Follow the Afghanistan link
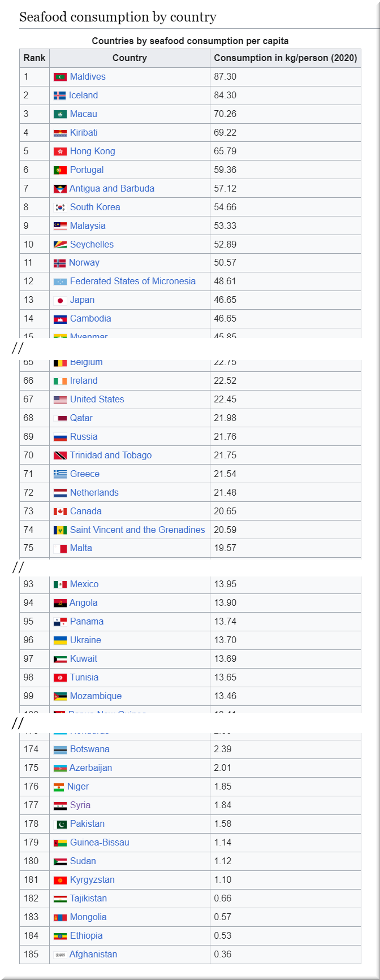 click(93, 955)
